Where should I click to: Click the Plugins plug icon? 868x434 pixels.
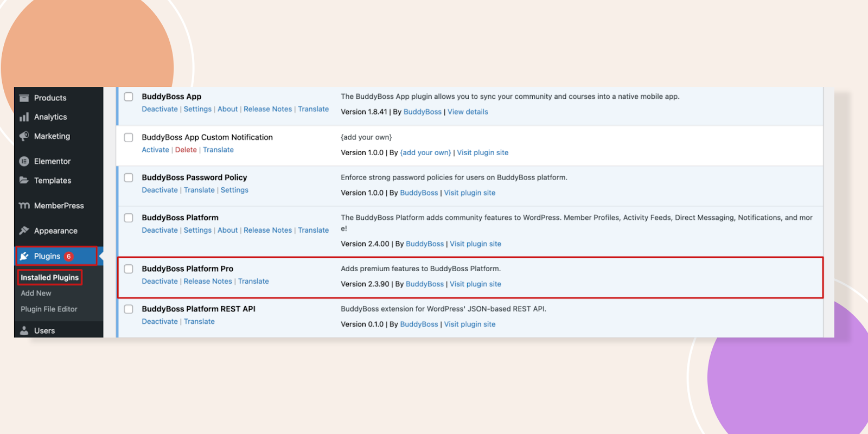24,256
